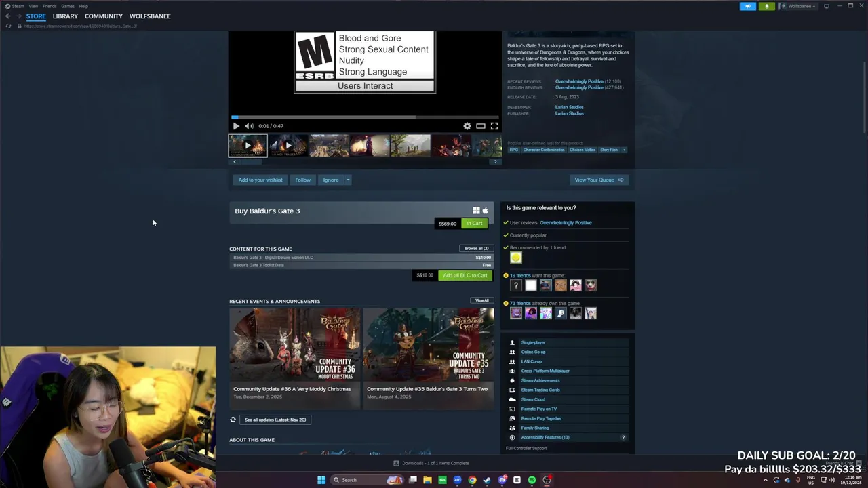Image resolution: width=868 pixels, height=488 pixels.
Task: Expand tags with plus button
Action: coord(624,150)
